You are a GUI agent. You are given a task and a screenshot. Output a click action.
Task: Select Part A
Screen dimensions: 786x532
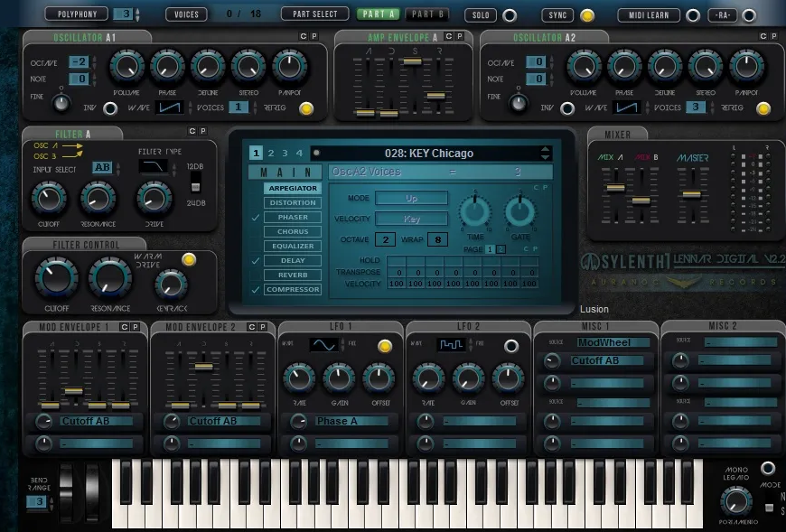[x=379, y=14]
